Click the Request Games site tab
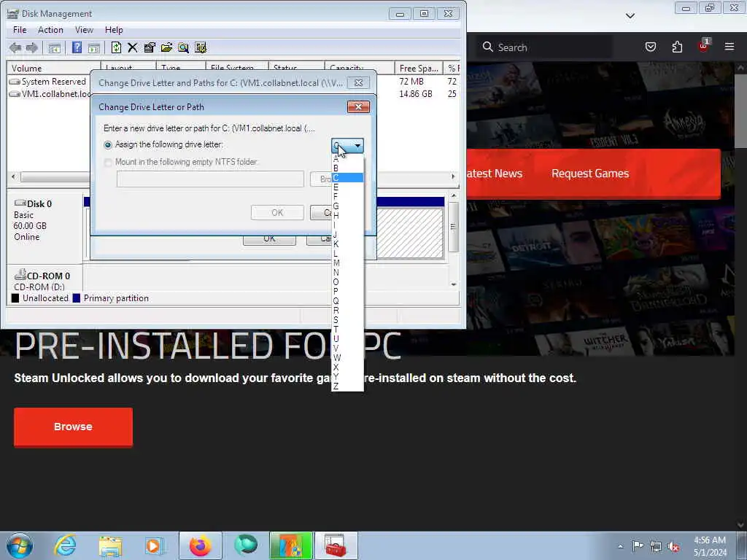 coord(590,174)
